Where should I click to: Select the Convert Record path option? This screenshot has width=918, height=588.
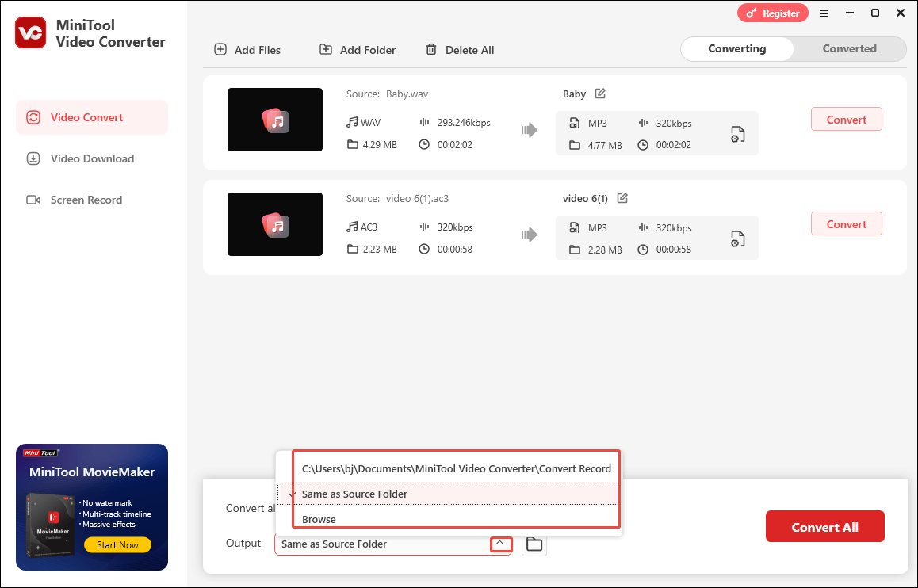point(456,468)
